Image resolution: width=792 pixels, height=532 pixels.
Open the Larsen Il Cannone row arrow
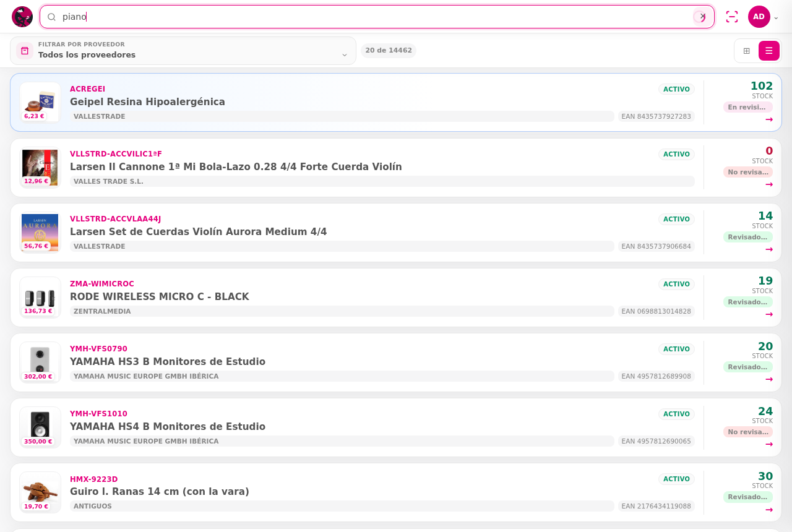tap(769, 184)
